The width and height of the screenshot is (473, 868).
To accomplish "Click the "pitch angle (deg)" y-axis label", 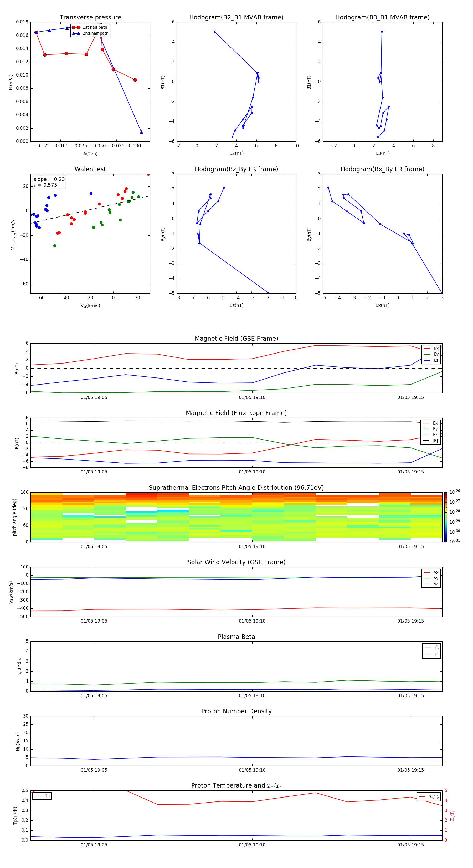I will point(14,517).
